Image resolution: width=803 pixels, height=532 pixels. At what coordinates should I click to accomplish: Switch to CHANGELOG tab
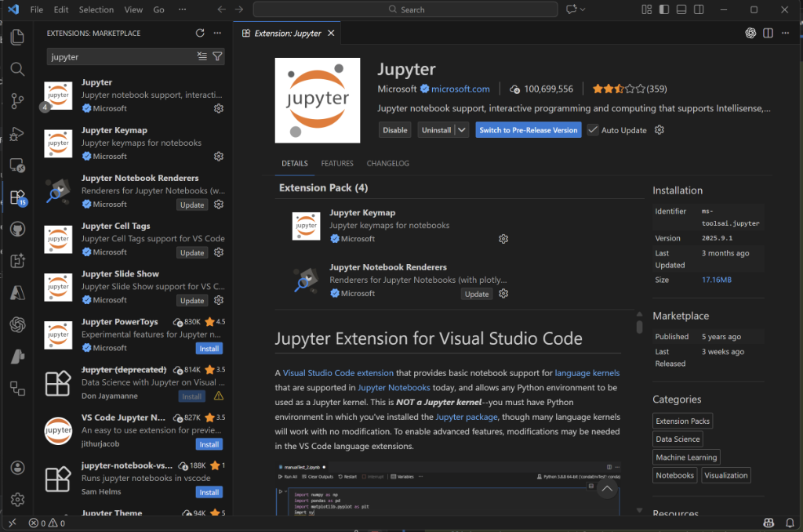point(387,163)
